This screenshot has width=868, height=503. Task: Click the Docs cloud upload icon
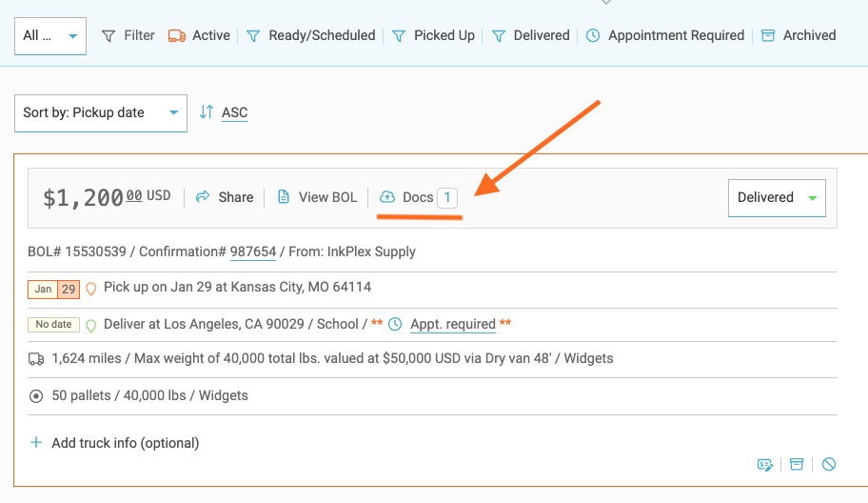tap(387, 197)
